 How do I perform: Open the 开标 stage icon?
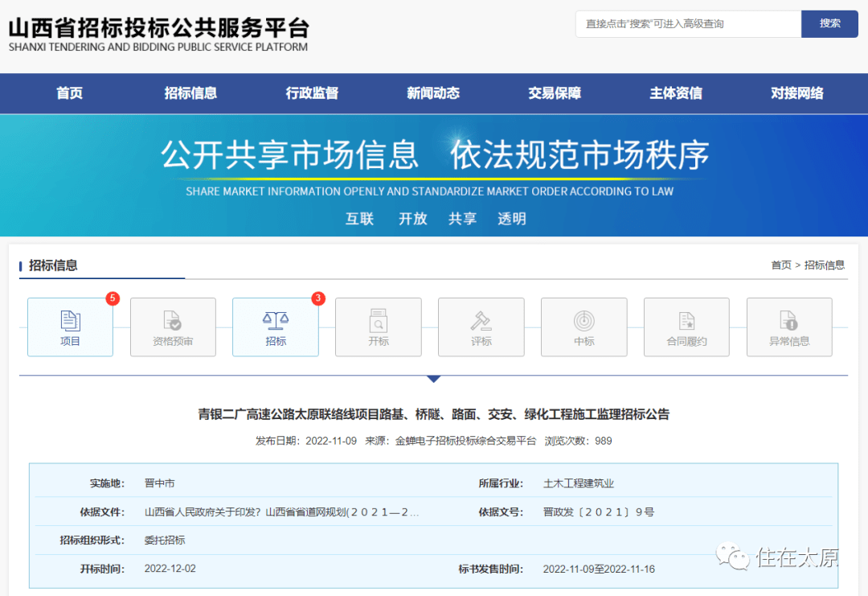(379, 327)
